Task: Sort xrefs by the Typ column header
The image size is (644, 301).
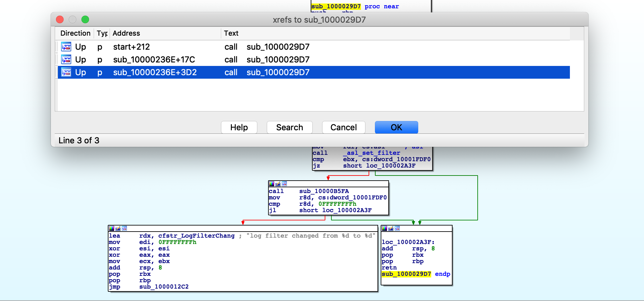Action: point(102,33)
